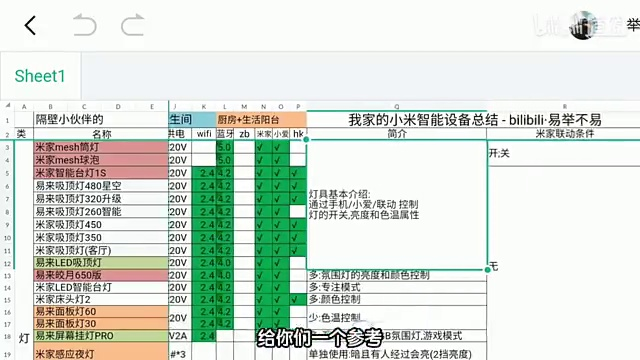Click the 'zb' column header cell
Viewport: 640px width, 360px height.
pos(244,134)
